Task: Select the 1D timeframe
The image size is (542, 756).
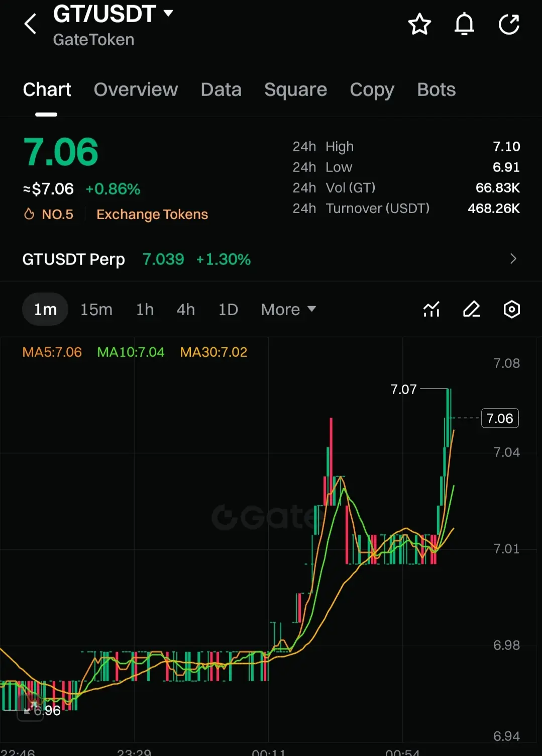Action: 228,309
